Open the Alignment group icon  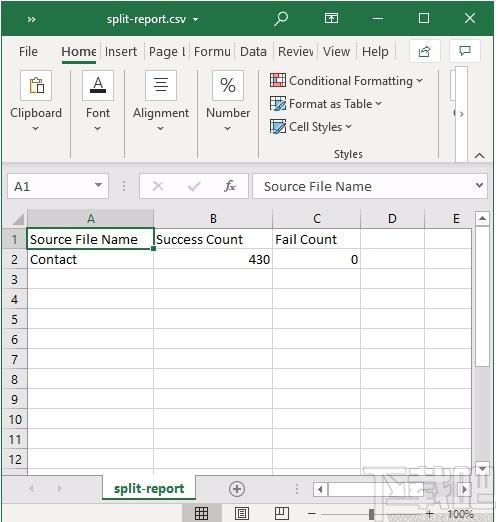coord(161,86)
